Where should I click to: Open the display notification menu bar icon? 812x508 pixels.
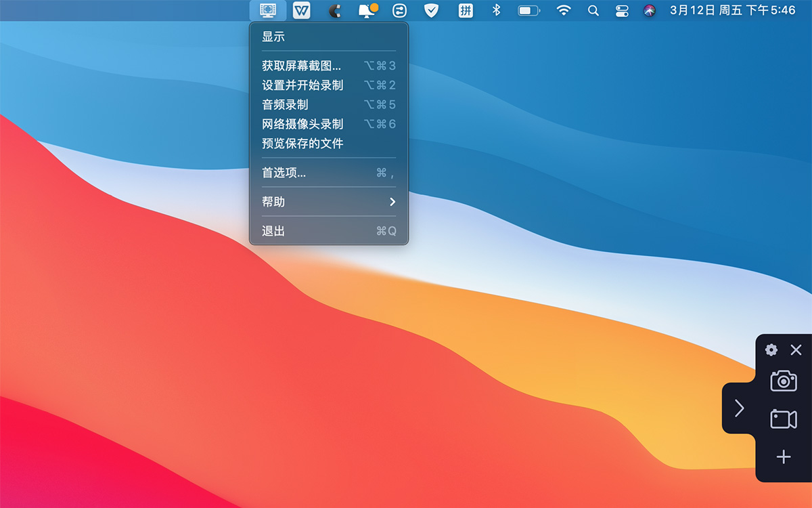[367, 10]
